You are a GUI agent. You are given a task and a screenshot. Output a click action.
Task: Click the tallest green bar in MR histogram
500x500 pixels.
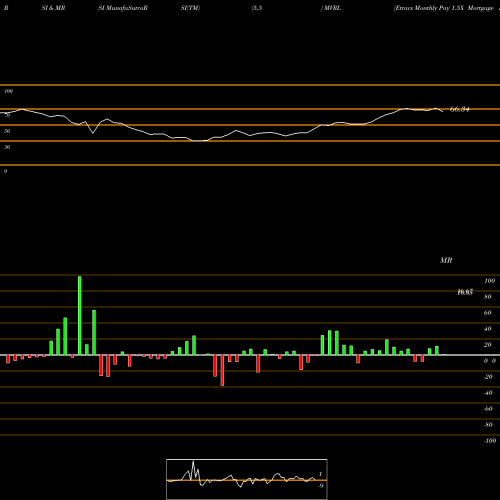coord(80,315)
